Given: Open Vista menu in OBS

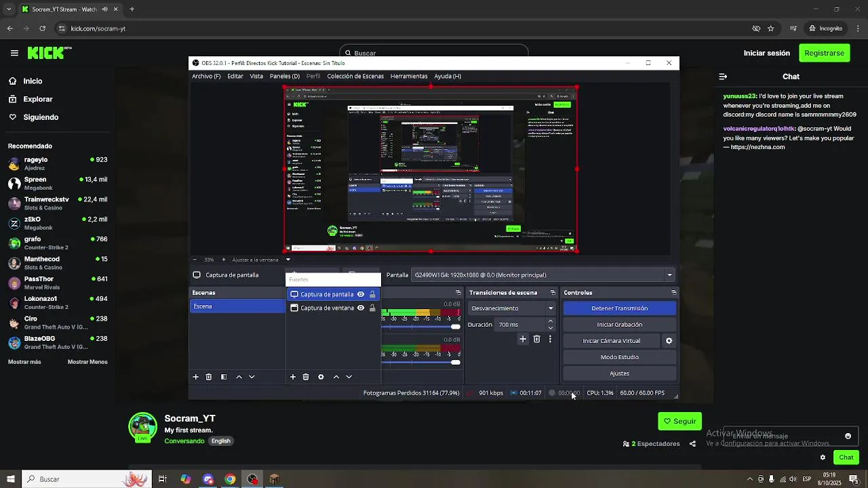Looking at the screenshot, I should (x=256, y=77).
